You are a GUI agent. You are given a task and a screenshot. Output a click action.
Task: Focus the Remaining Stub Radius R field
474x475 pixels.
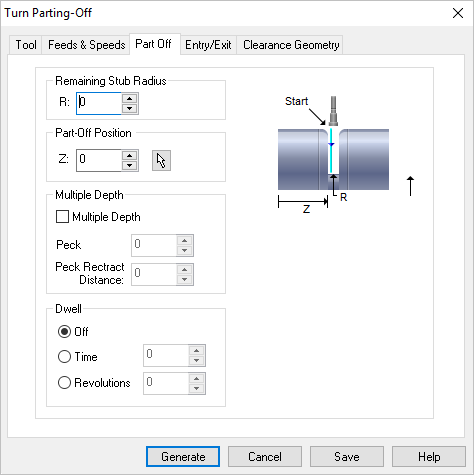pyautogui.click(x=99, y=103)
